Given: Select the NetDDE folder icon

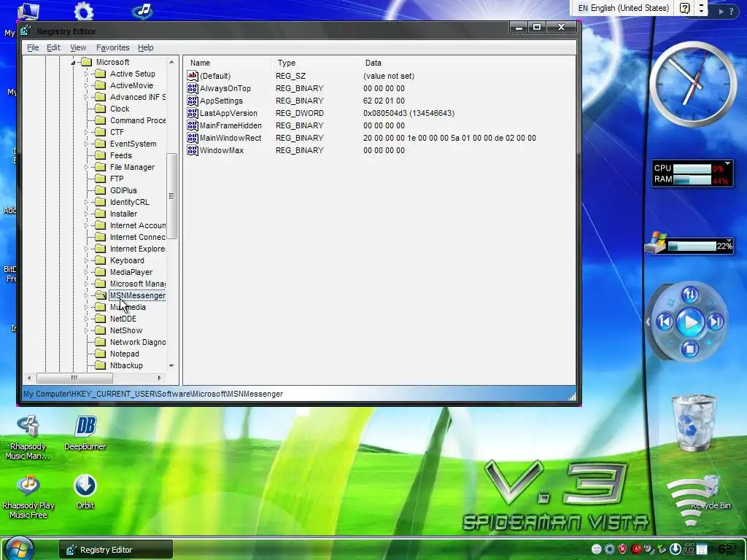Looking at the screenshot, I should pyautogui.click(x=101, y=319).
